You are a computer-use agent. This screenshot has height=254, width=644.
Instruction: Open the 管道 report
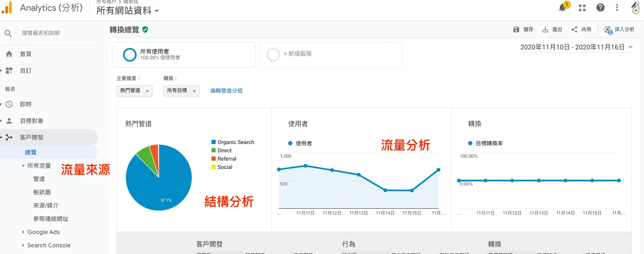point(39,179)
